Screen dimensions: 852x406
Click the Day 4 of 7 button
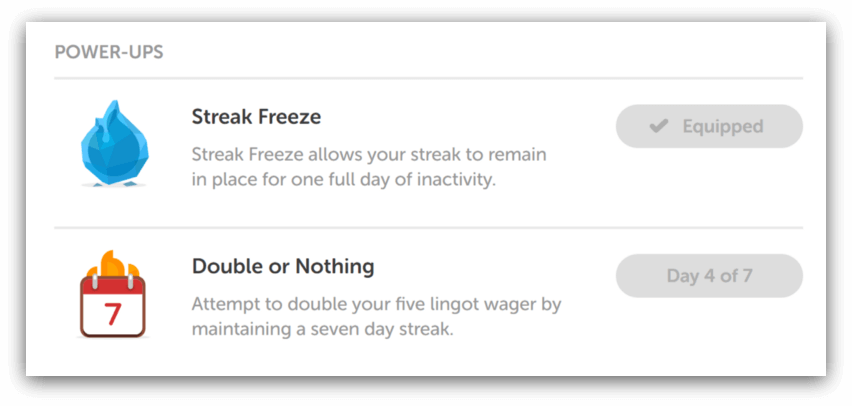709,276
